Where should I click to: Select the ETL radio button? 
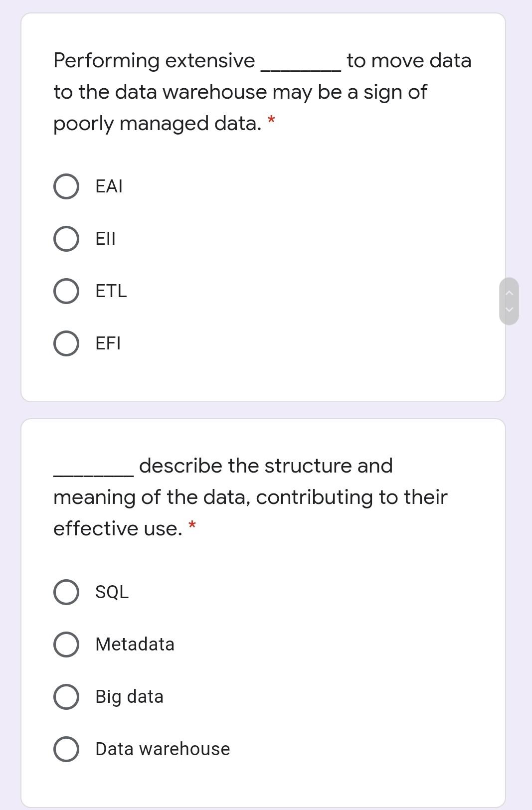tap(66, 291)
